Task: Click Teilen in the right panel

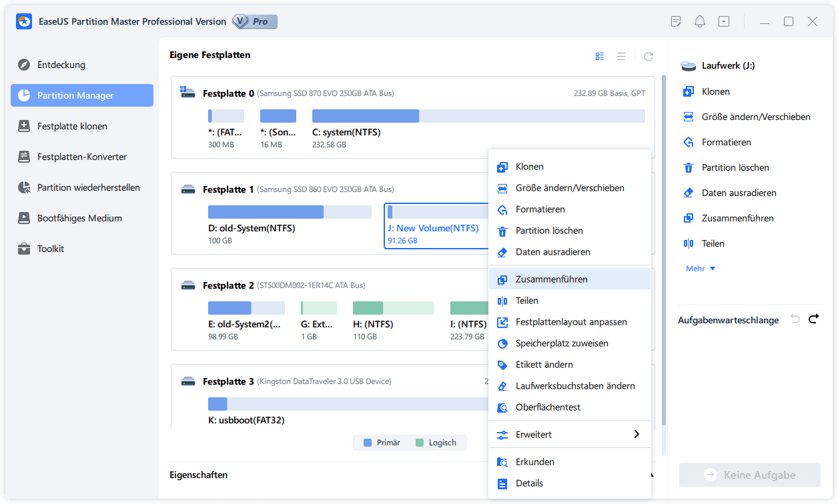Action: pyautogui.click(x=704, y=243)
